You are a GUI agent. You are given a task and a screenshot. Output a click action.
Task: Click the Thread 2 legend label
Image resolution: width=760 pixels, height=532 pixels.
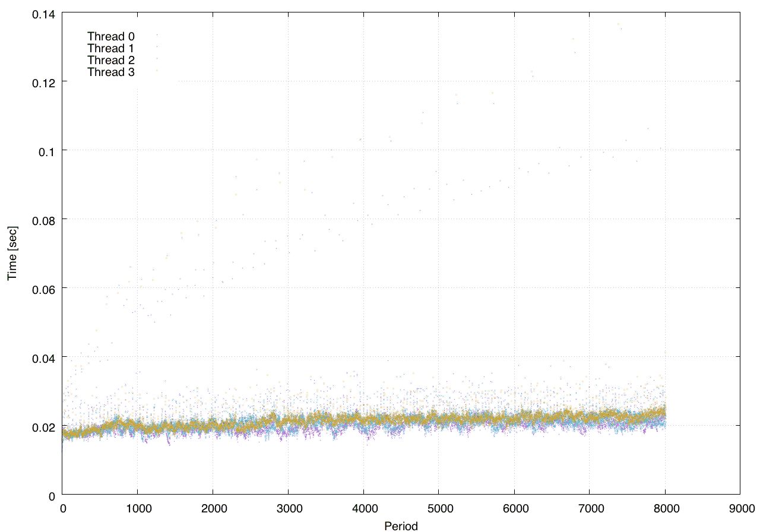[111, 60]
